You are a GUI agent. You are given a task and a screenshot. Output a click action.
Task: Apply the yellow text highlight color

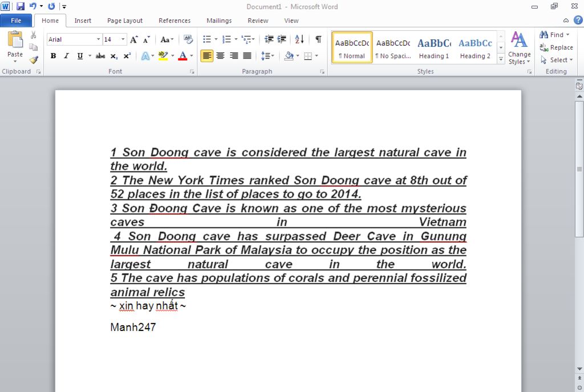click(163, 56)
